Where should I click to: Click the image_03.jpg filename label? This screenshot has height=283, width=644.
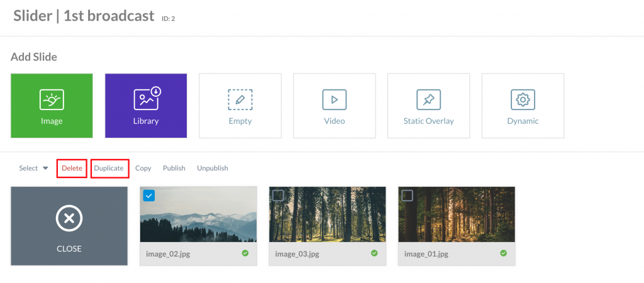pyautogui.click(x=297, y=253)
